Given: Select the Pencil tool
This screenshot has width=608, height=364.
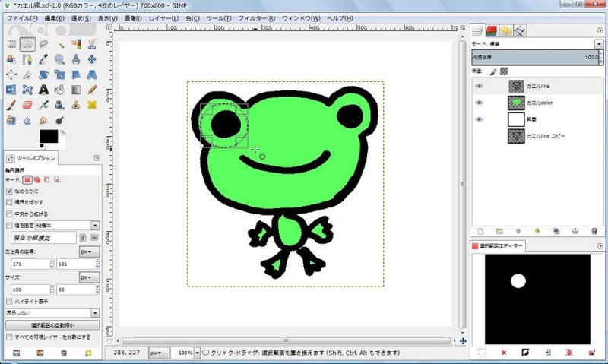Looking at the screenshot, I should [92, 90].
